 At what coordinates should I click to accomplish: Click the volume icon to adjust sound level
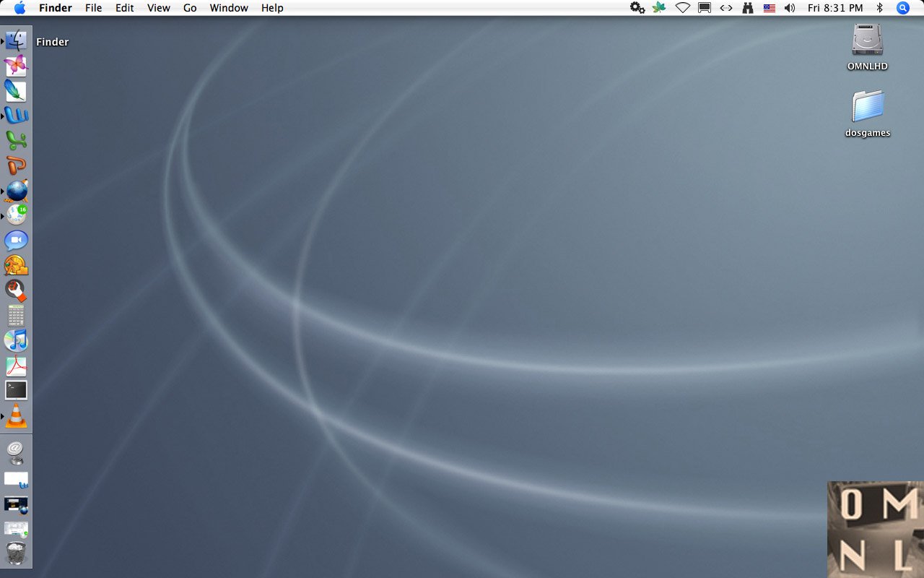pyautogui.click(x=789, y=8)
